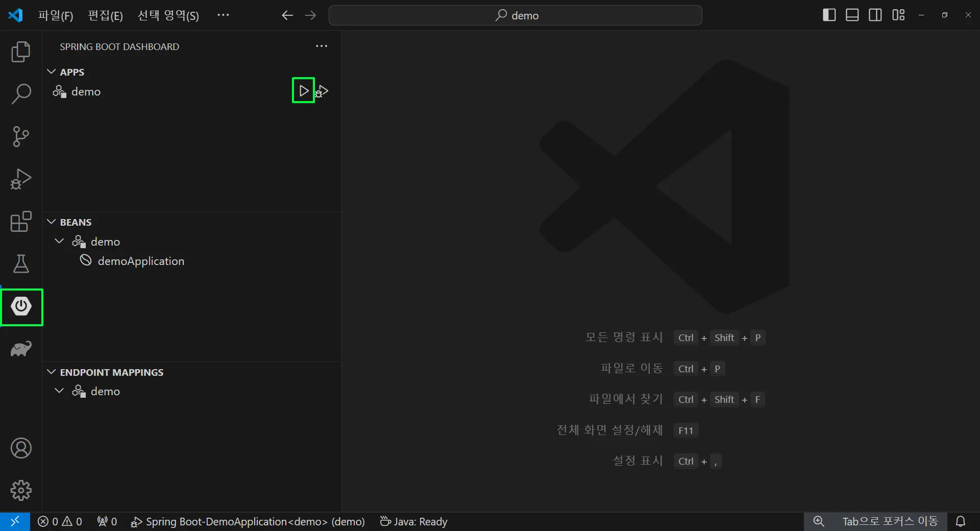Open the overflow menu in the menu bar
980x531 pixels.
(x=223, y=15)
